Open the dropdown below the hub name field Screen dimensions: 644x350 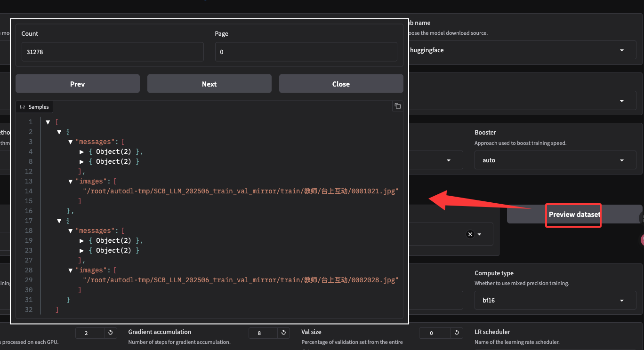(621, 101)
